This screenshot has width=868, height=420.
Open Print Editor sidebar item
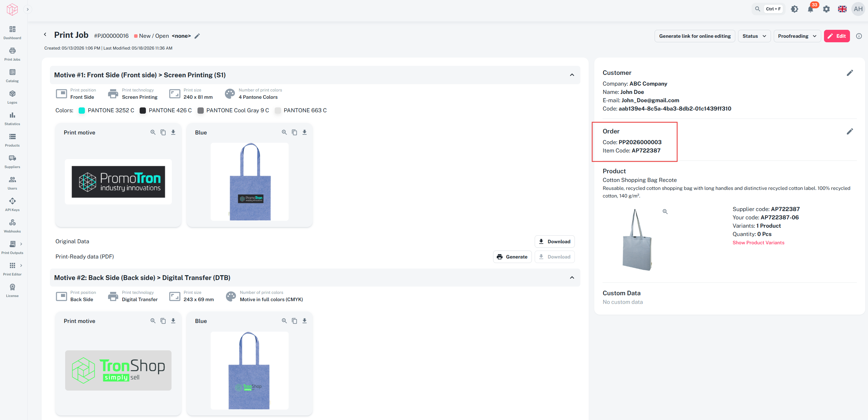[12, 269]
